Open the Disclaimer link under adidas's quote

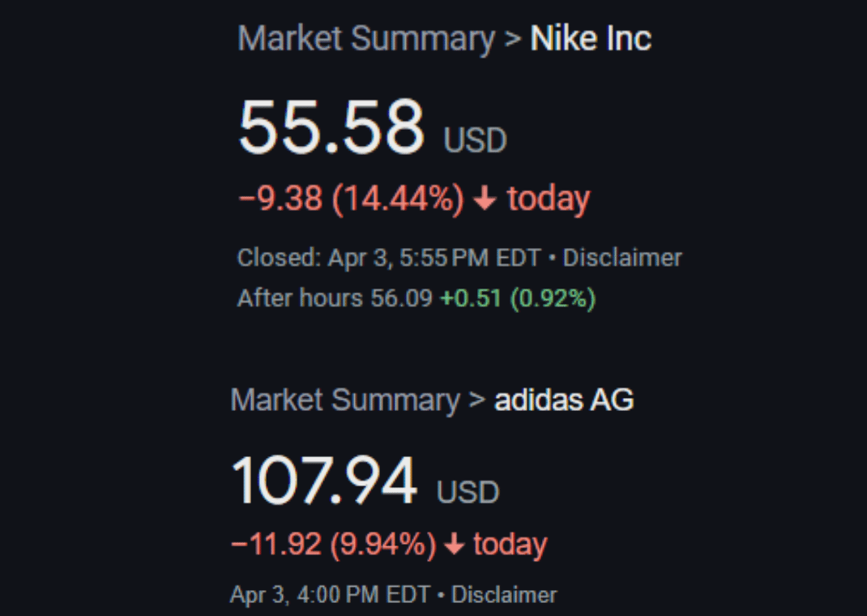[x=504, y=595]
